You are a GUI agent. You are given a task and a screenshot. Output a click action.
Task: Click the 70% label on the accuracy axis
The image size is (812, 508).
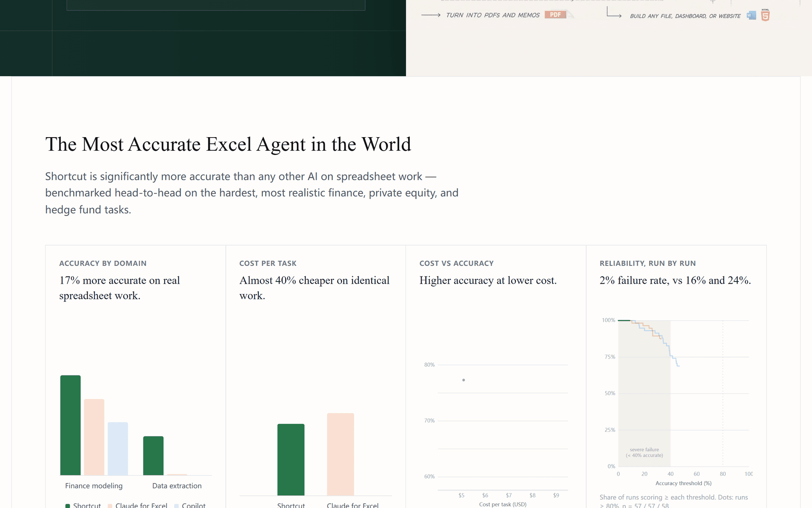coord(429,421)
